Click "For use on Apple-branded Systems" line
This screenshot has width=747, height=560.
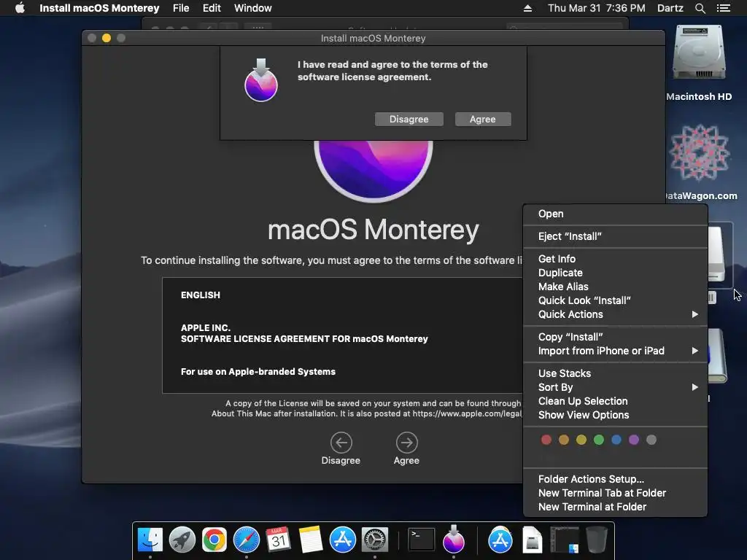tap(258, 371)
